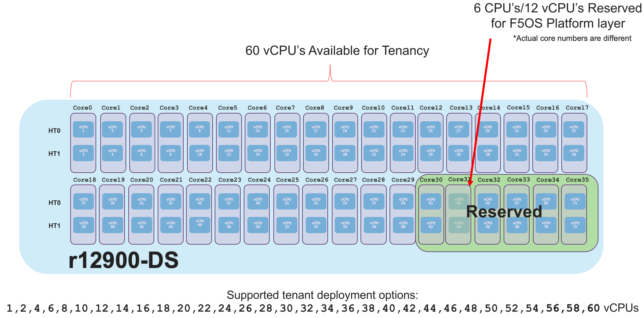
Task: Select vCPU 60 block in Core29
Action: coord(403,225)
